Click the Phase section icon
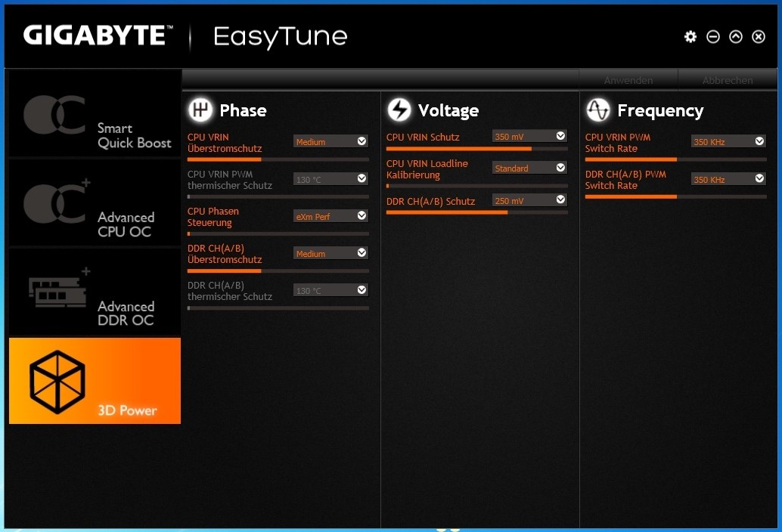Viewport: 782px width, 532px height. point(200,110)
